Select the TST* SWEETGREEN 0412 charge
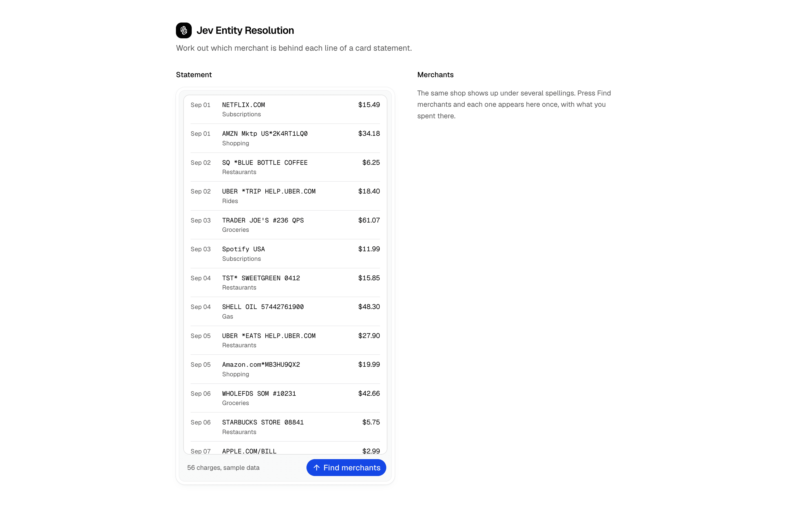The width and height of the screenshot is (812, 507). pos(285,282)
